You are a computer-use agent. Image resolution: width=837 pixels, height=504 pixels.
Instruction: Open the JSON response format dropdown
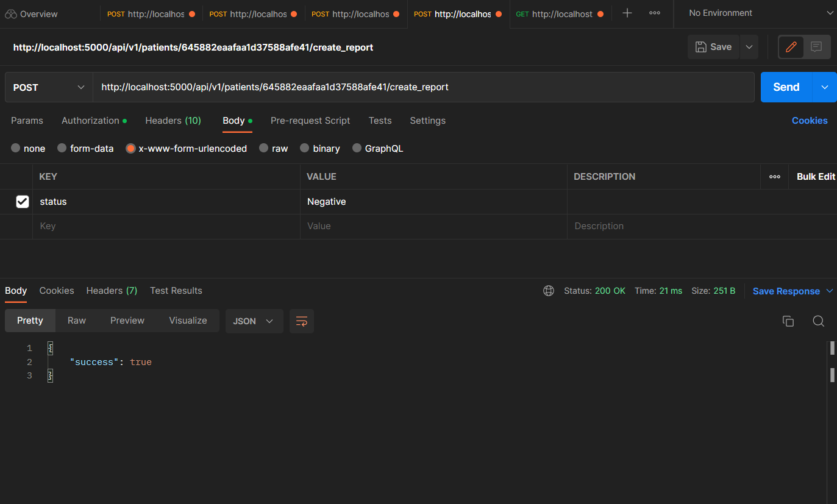point(254,320)
